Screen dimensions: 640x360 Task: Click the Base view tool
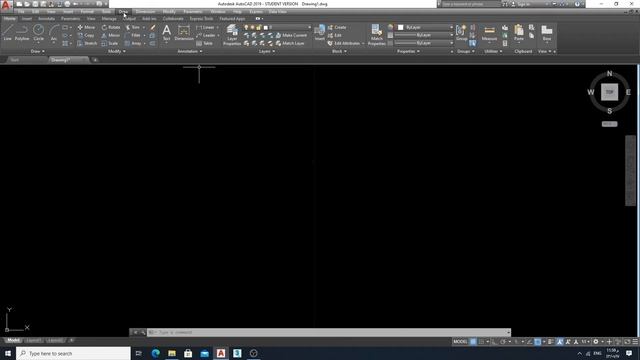(547, 33)
